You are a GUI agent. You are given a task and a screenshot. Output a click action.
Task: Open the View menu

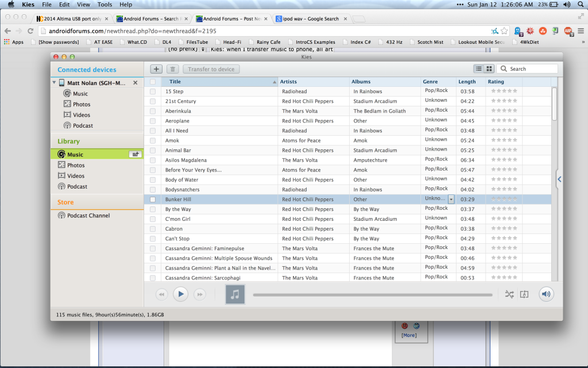coord(83,5)
